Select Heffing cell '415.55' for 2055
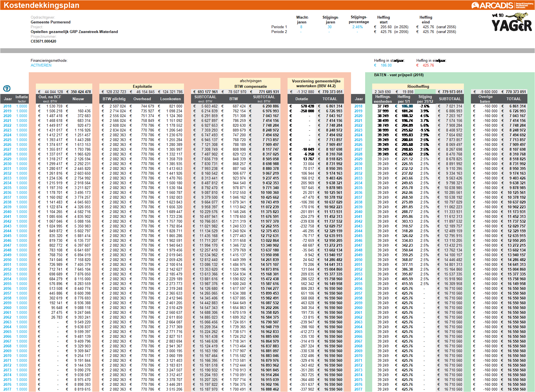Screen dimensions: 535x392 (407, 284)
